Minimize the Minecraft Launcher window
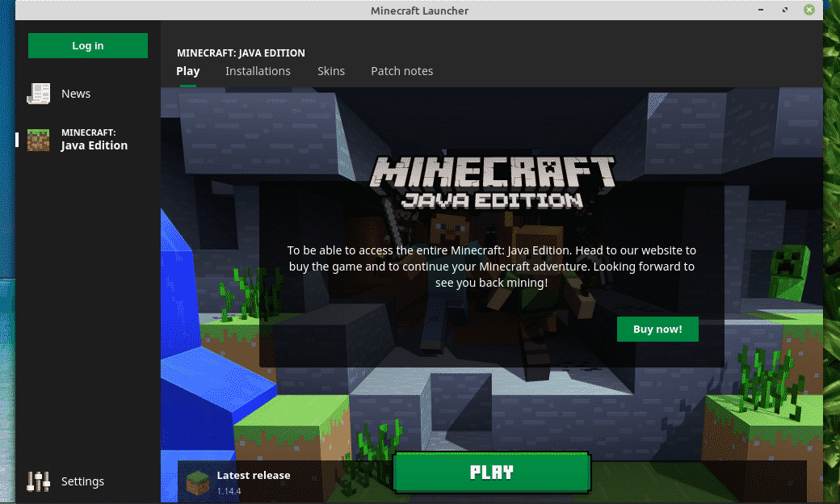The height and width of the screenshot is (504, 840). coord(760,10)
